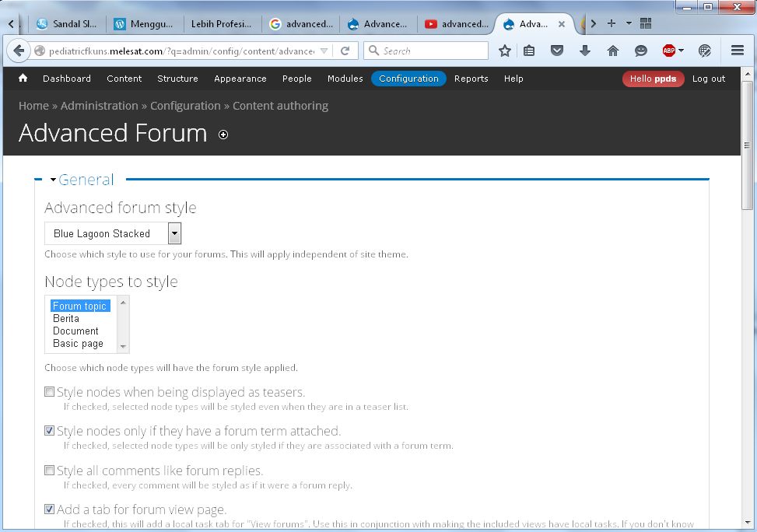Open the Firefox hamburger menu
The image size is (757, 532).
(x=738, y=51)
